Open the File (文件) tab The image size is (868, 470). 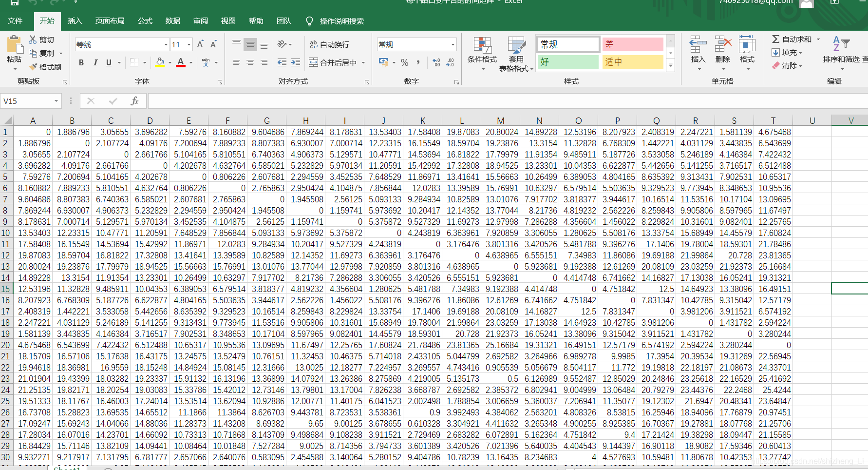tap(15, 21)
